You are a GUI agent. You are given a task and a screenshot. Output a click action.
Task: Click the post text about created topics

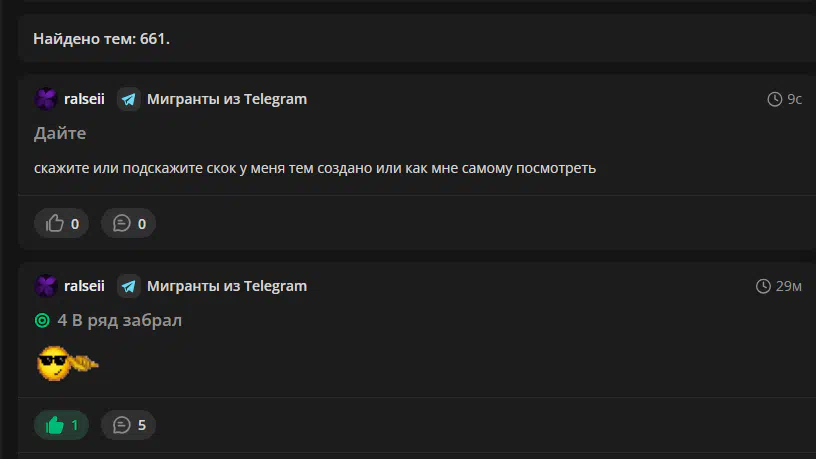[315, 168]
